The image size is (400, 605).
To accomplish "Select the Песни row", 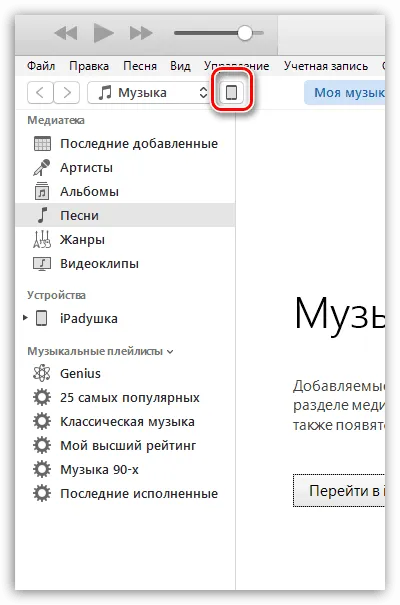I will pos(125,215).
